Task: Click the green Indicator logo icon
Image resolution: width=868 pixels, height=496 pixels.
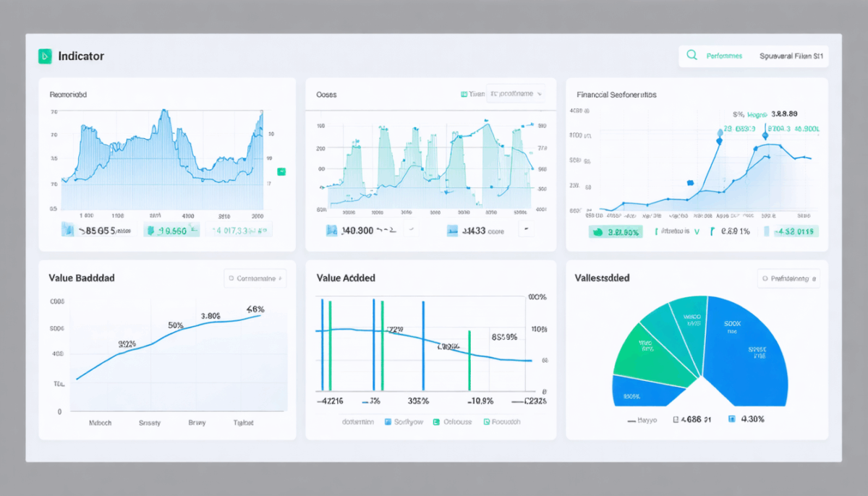Action: pos(45,56)
